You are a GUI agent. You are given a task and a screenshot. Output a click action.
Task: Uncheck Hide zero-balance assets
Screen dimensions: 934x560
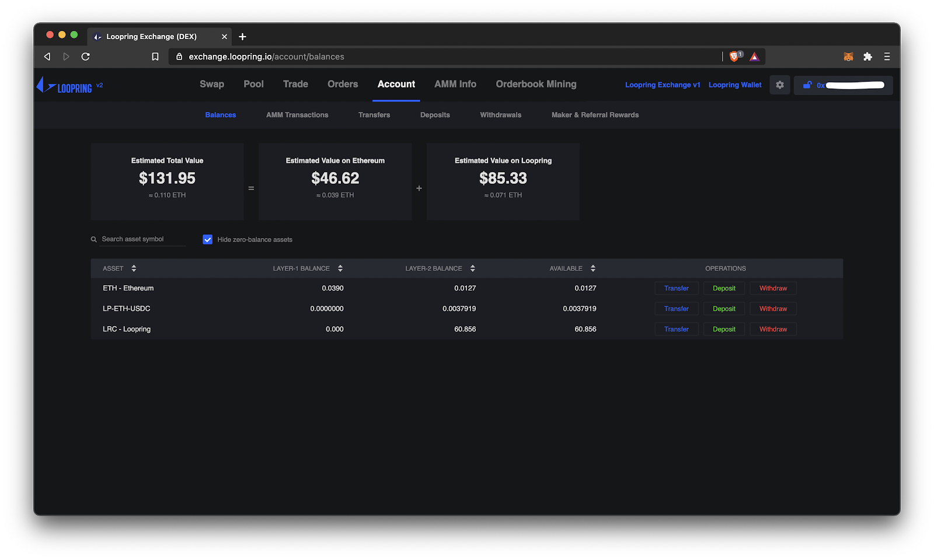pyautogui.click(x=208, y=239)
